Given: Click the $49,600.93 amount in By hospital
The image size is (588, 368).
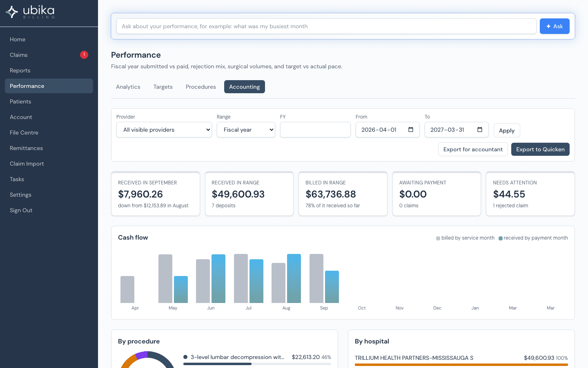Looking at the screenshot, I should coord(539,358).
